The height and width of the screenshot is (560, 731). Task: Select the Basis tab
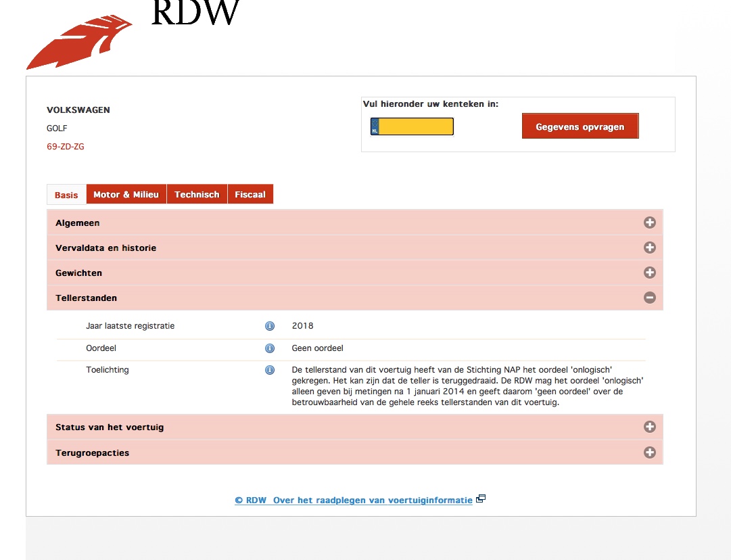point(66,195)
